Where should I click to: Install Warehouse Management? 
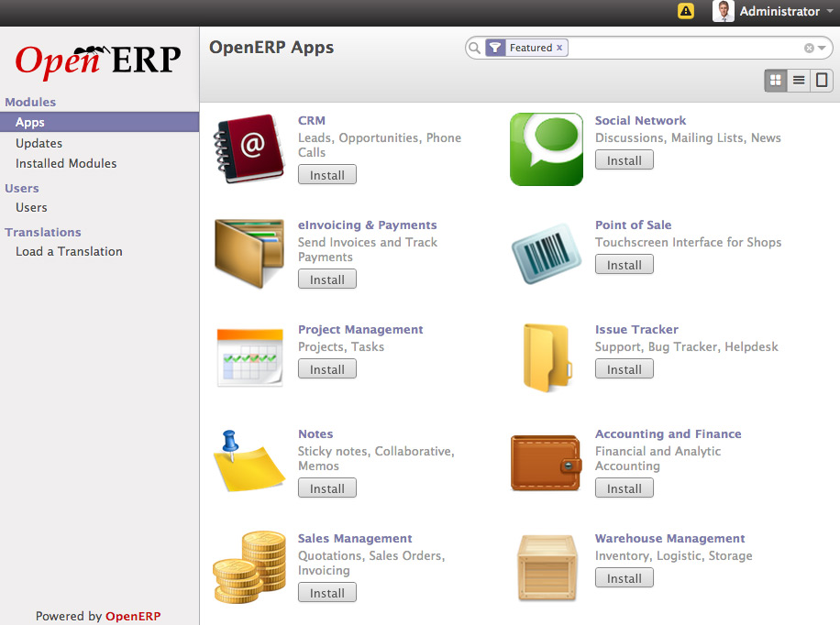[624, 578]
